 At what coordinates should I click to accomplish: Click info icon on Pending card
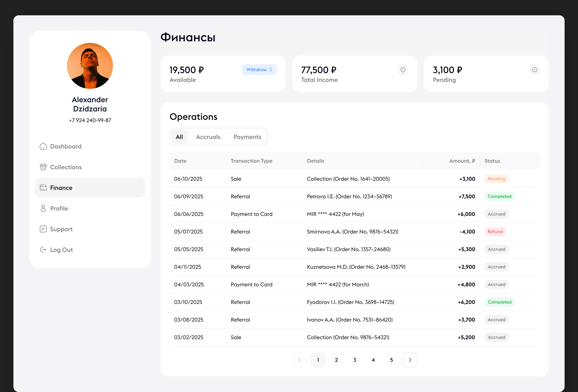tap(535, 70)
